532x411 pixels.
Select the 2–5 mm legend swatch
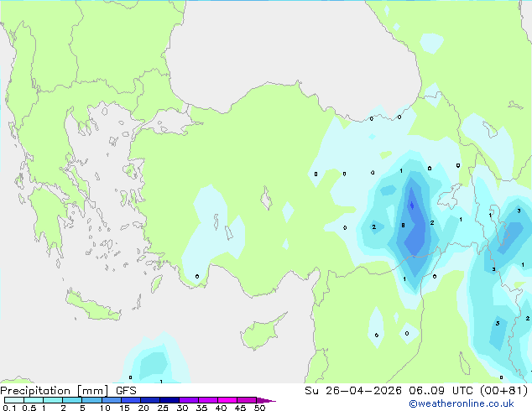pos(72,400)
